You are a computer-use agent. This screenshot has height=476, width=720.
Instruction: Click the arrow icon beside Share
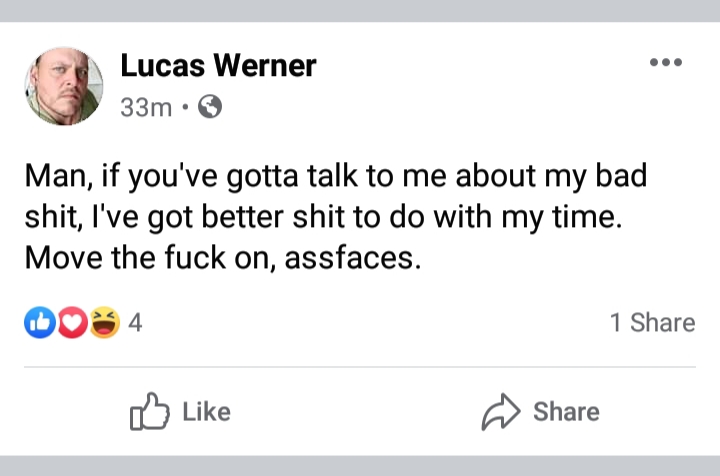[501, 412]
